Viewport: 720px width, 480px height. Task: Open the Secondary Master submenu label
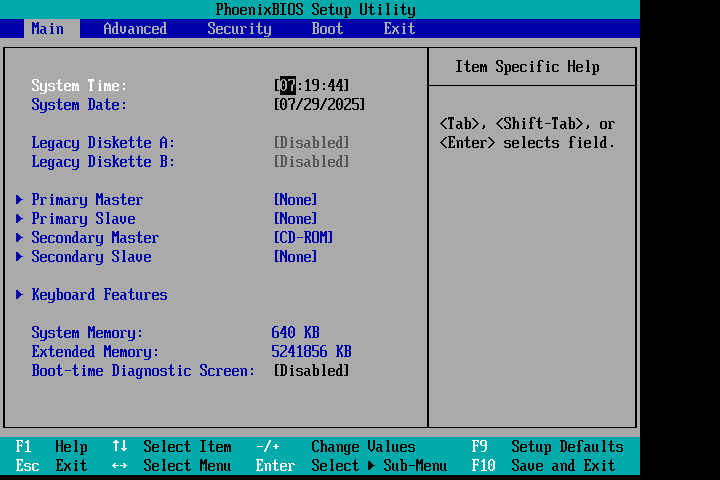95,238
